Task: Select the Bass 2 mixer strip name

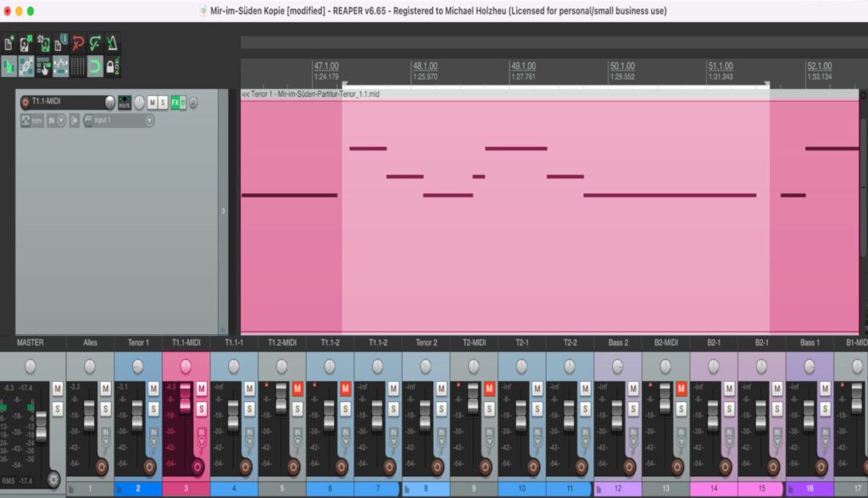Action: tap(618, 343)
